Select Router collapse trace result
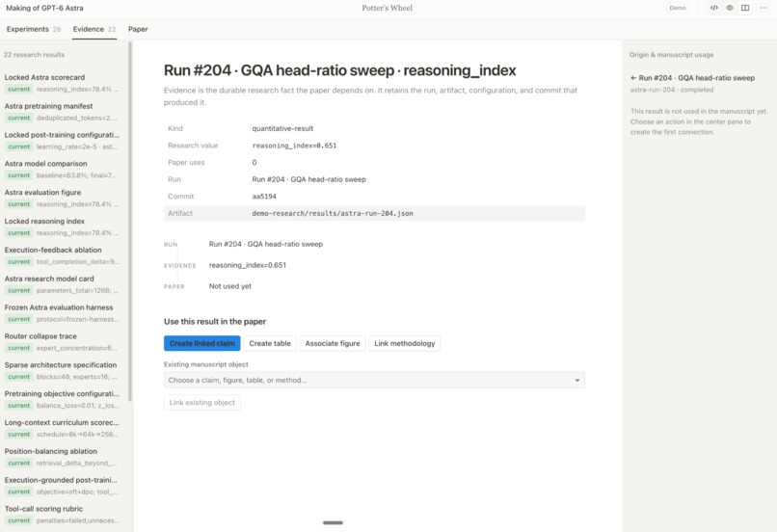Viewport: 777px width, 532px height. [x=62, y=342]
